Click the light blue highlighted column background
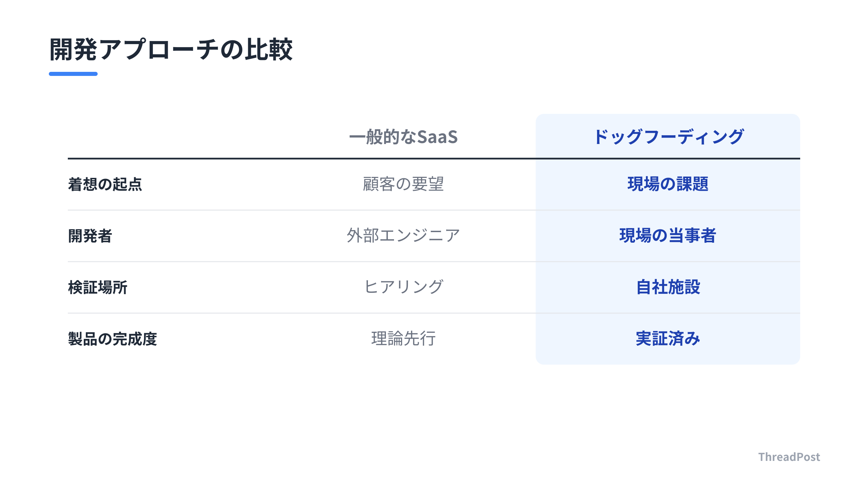 [668, 239]
